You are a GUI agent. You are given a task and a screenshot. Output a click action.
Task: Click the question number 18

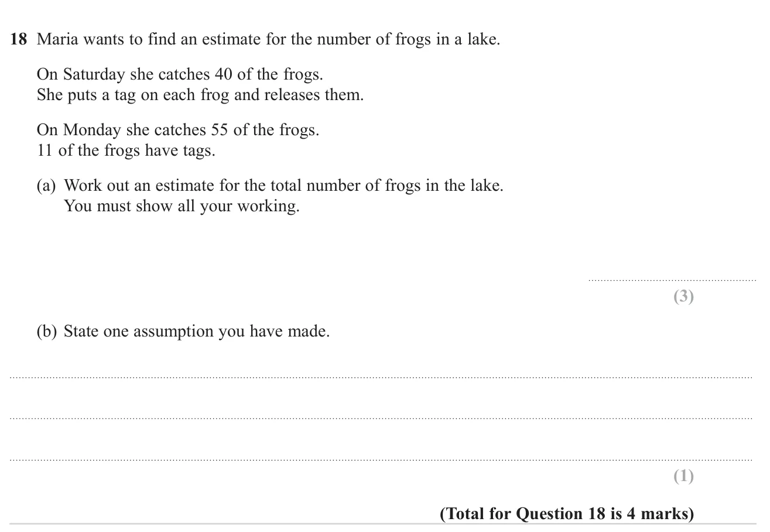(19, 40)
